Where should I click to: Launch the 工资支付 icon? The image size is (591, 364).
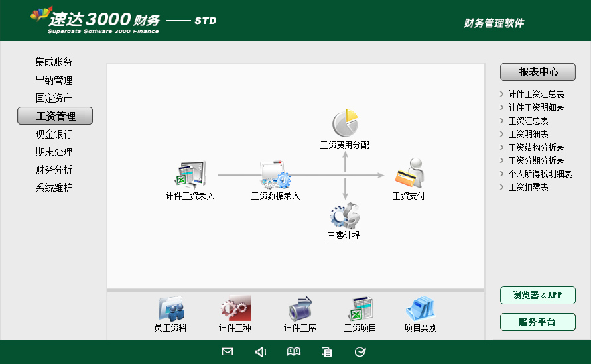pyautogui.click(x=409, y=174)
